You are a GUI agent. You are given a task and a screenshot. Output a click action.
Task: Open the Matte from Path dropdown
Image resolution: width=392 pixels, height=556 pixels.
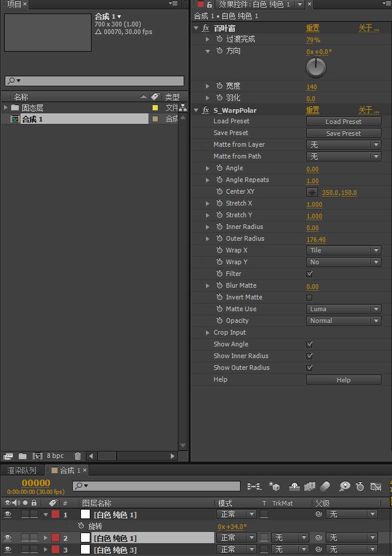click(x=343, y=156)
